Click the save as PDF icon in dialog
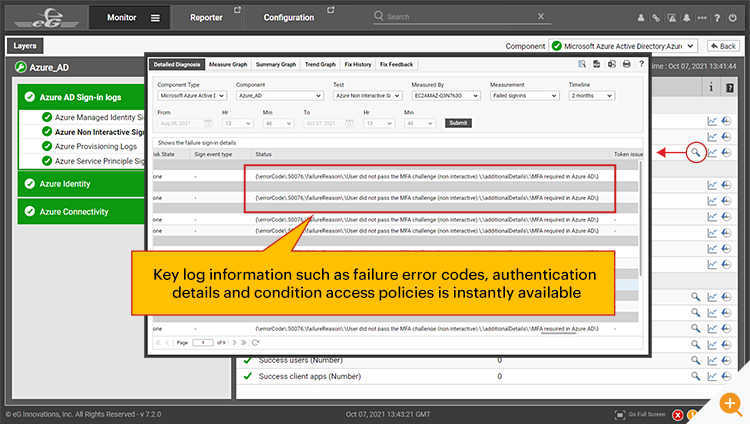 click(596, 64)
